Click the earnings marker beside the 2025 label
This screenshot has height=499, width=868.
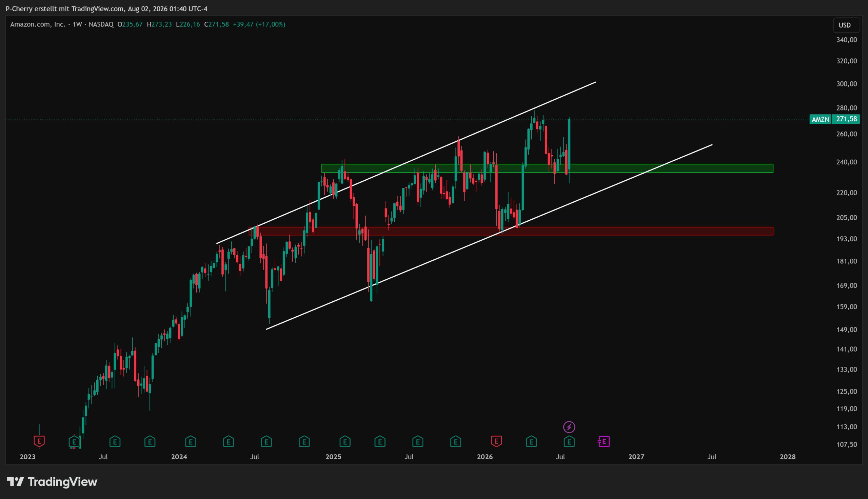[345, 441]
